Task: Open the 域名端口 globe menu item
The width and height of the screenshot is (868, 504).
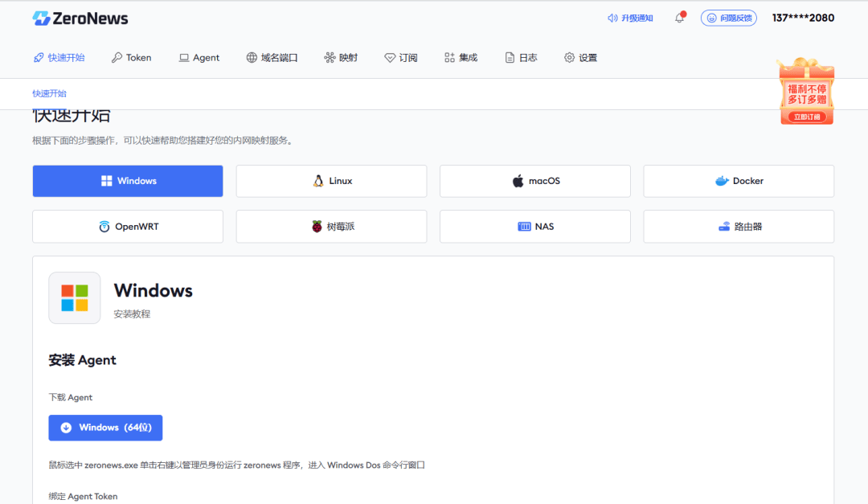Action: 272,58
